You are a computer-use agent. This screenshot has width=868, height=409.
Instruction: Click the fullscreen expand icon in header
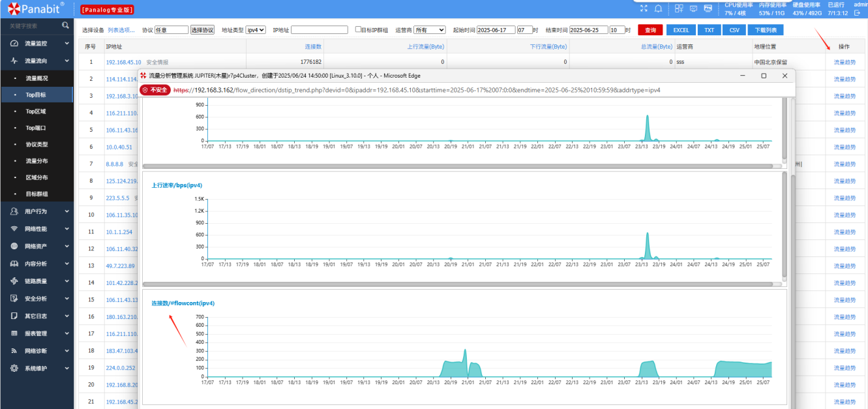(644, 8)
